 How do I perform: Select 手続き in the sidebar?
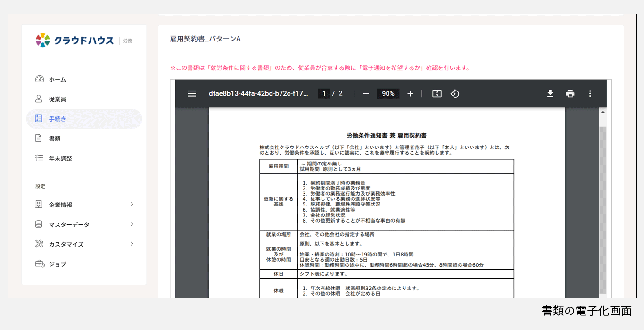[57, 119]
